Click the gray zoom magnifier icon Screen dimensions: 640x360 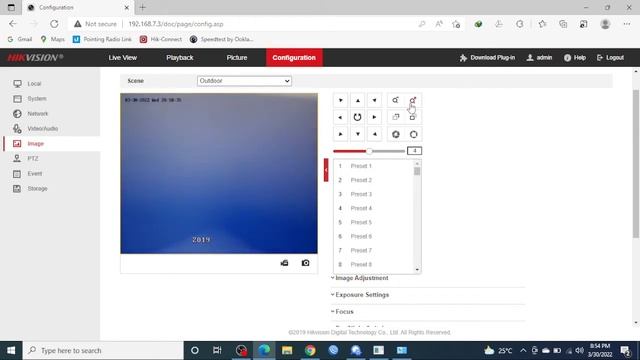tap(395, 100)
